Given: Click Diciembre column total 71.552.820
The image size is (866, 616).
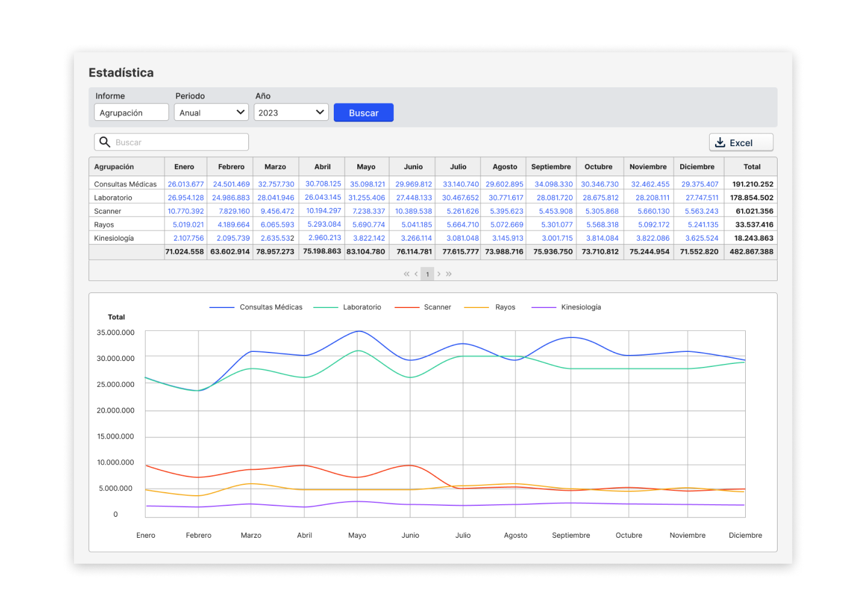Looking at the screenshot, I should (x=699, y=251).
